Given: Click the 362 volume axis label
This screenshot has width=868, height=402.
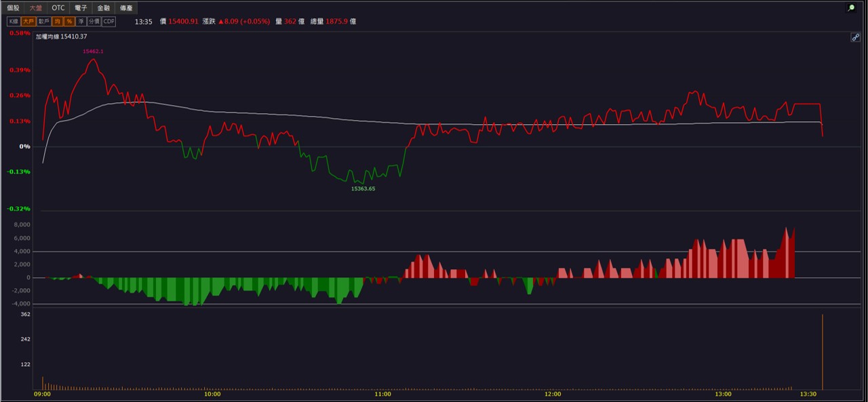Looking at the screenshot, I should 26,315.
